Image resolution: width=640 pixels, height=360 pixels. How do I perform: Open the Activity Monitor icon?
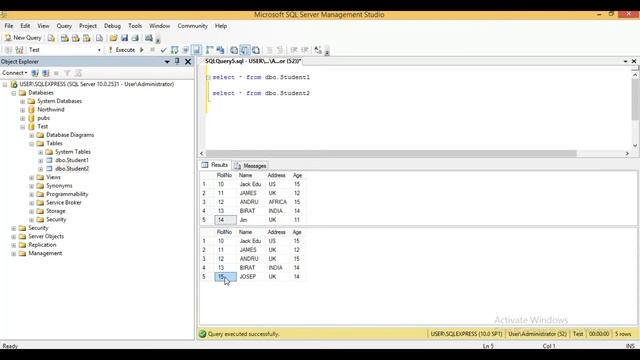149,38
